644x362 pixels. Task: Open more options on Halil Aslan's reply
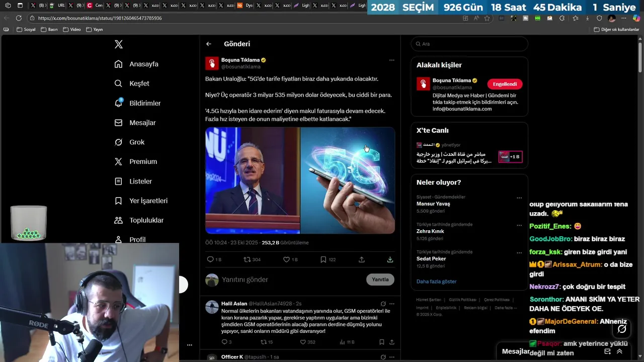[392, 304]
